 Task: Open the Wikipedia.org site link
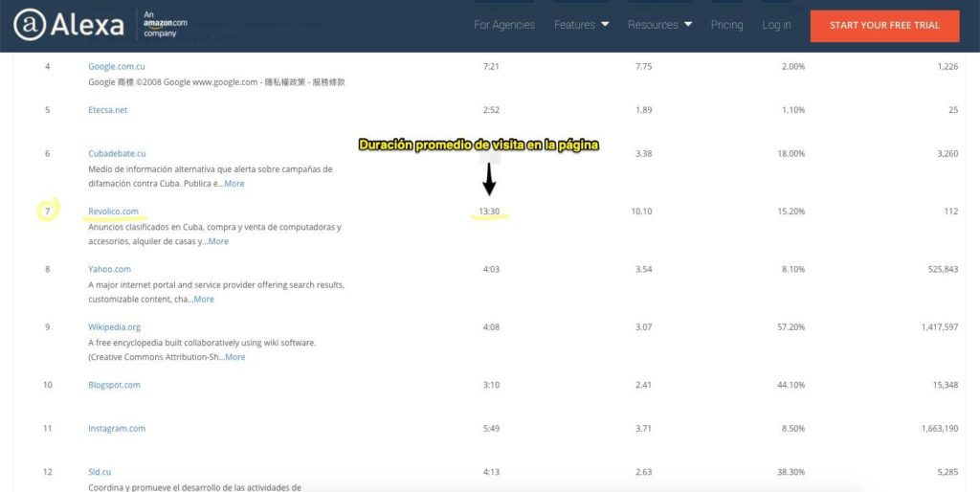pyautogui.click(x=115, y=327)
